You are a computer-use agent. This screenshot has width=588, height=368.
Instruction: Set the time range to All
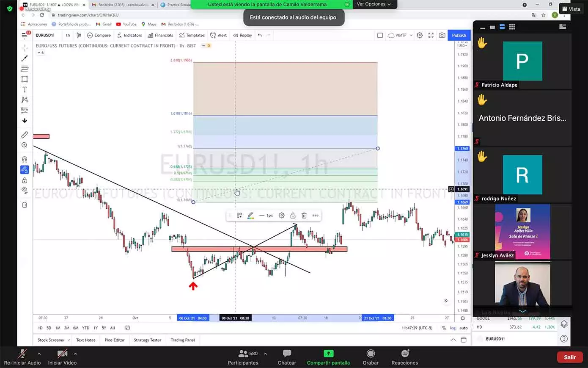(x=113, y=328)
